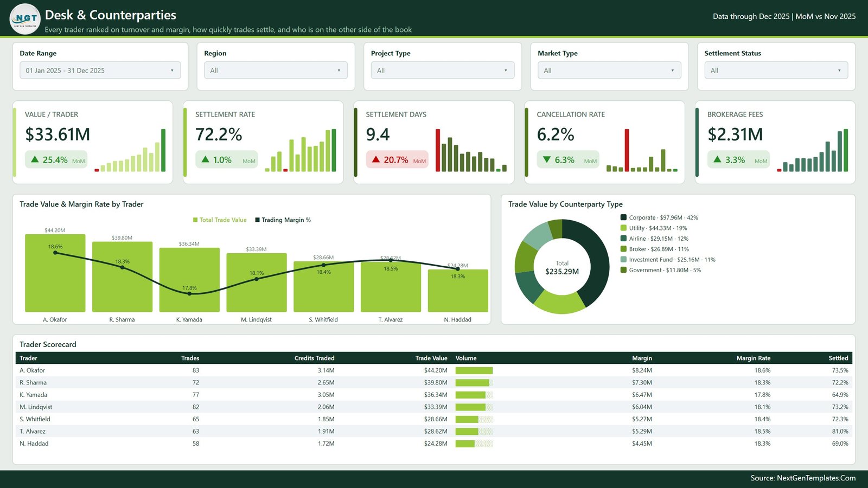Click S. Whitfield in the scorecard table

coord(35,419)
